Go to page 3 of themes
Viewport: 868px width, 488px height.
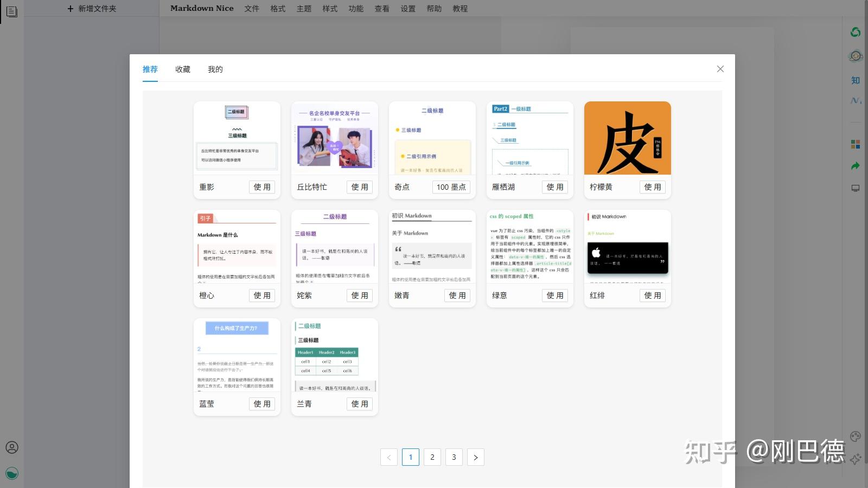point(454,457)
